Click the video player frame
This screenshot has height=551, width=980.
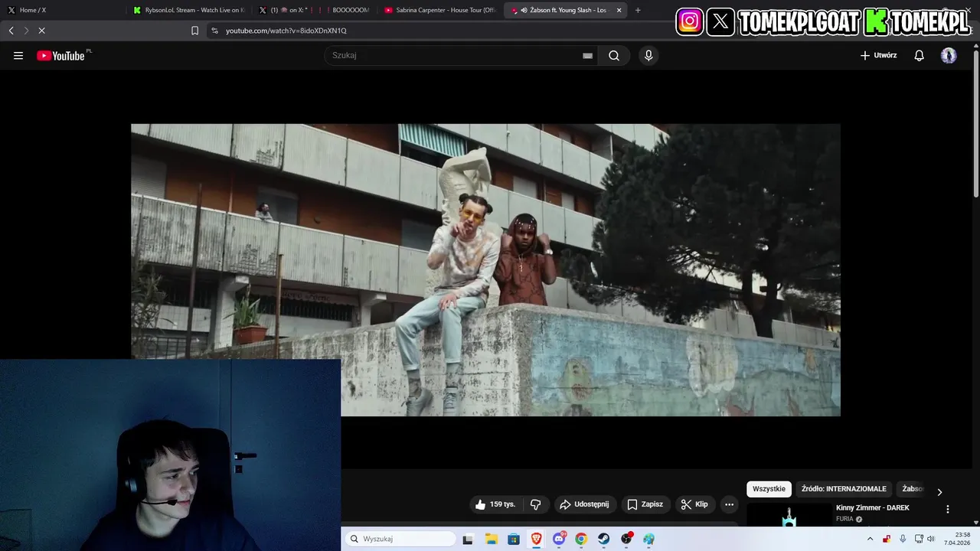point(485,270)
